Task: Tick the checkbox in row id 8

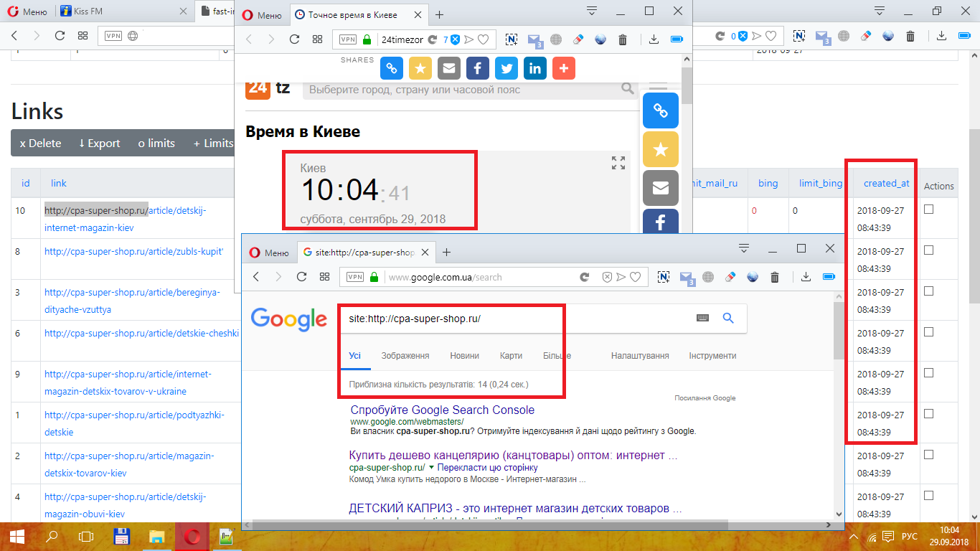Action: tap(928, 250)
